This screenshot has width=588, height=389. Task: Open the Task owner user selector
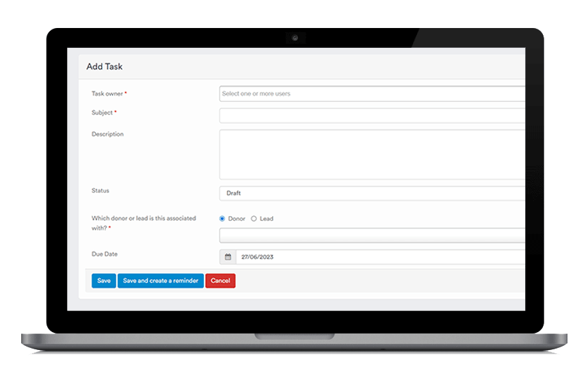[x=372, y=94]
